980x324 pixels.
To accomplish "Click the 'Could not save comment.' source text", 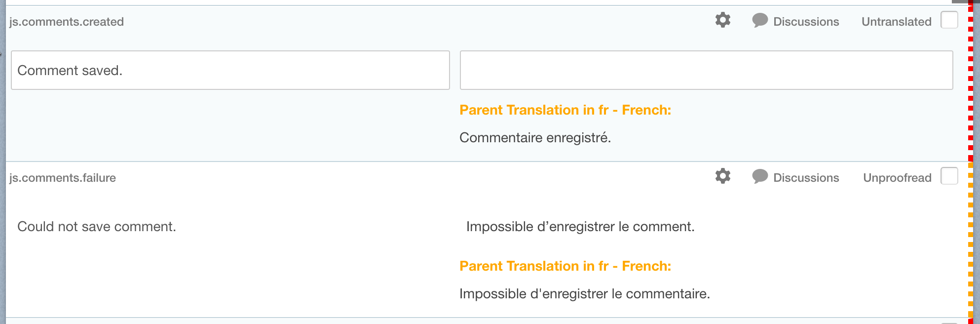I will pyautogui.click(x=97, y=227).
